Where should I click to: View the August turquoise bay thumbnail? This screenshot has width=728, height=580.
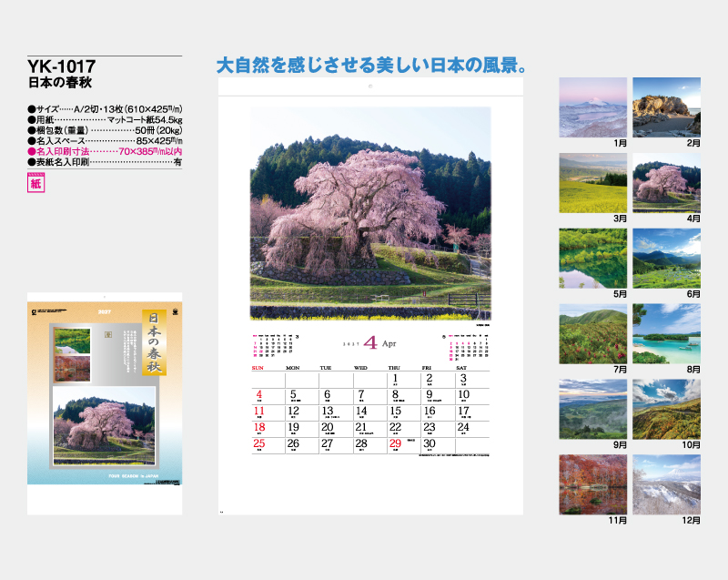tap(666, 334)
